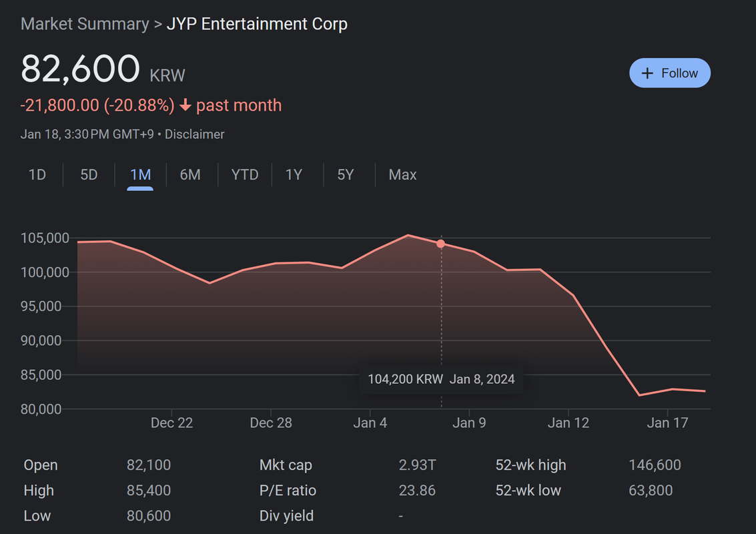The image size is (756, 534).
Task: Click the Disclaimer link
Action: 195,134
